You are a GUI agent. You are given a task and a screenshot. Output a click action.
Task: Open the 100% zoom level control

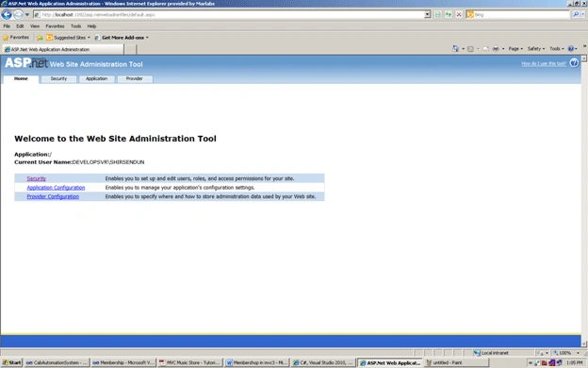click(x=566, y=353)
